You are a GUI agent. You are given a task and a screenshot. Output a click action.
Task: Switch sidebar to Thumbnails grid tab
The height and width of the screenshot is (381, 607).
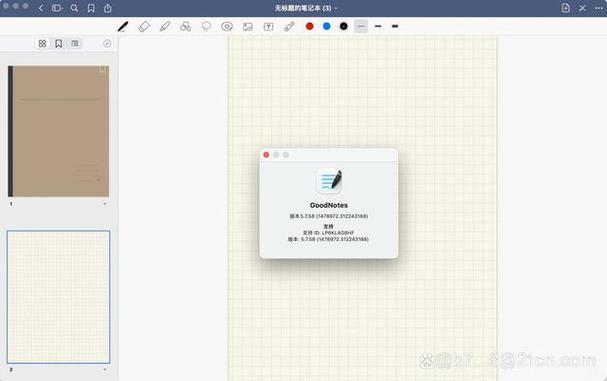click(x=43, y=44)
